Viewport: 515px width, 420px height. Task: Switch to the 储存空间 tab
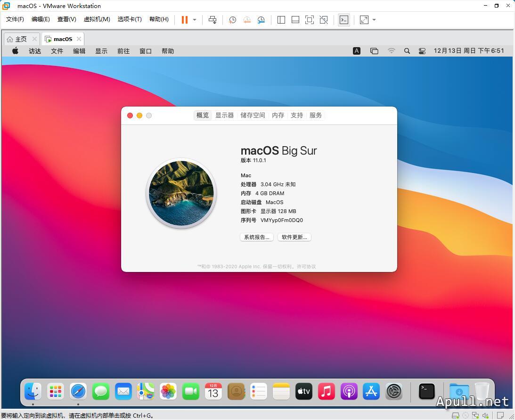[253, 115]
